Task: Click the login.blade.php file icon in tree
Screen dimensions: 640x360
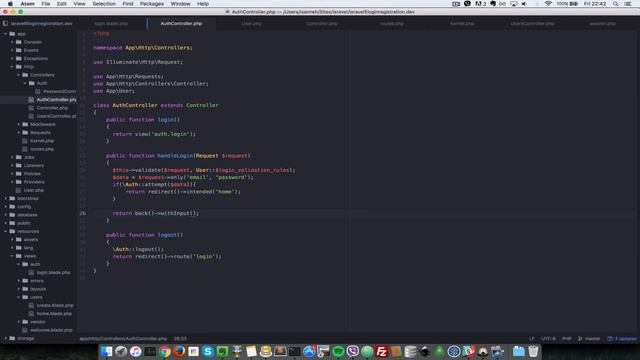Action: click(31, 272)
